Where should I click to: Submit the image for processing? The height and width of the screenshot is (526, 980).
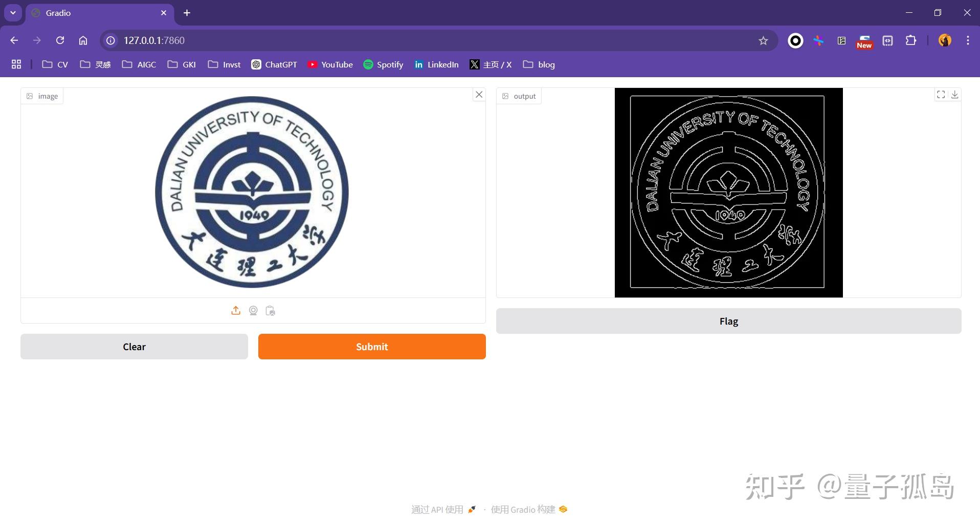point(372,347)
